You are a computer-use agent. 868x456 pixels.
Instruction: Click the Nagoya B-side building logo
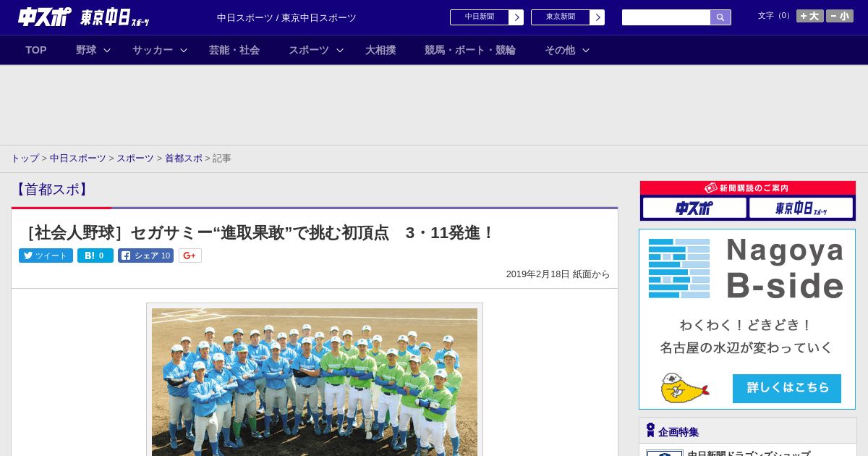coord(678,268)
